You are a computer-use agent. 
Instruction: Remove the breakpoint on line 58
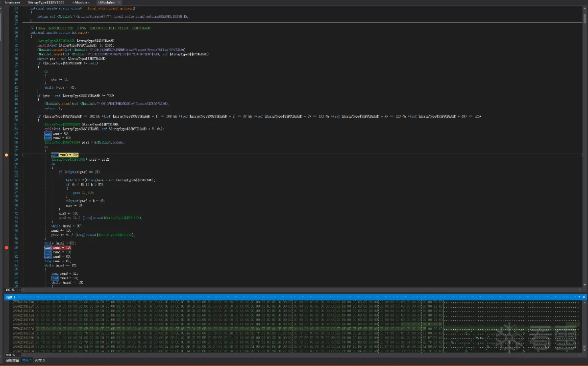(x=6, y=155)
